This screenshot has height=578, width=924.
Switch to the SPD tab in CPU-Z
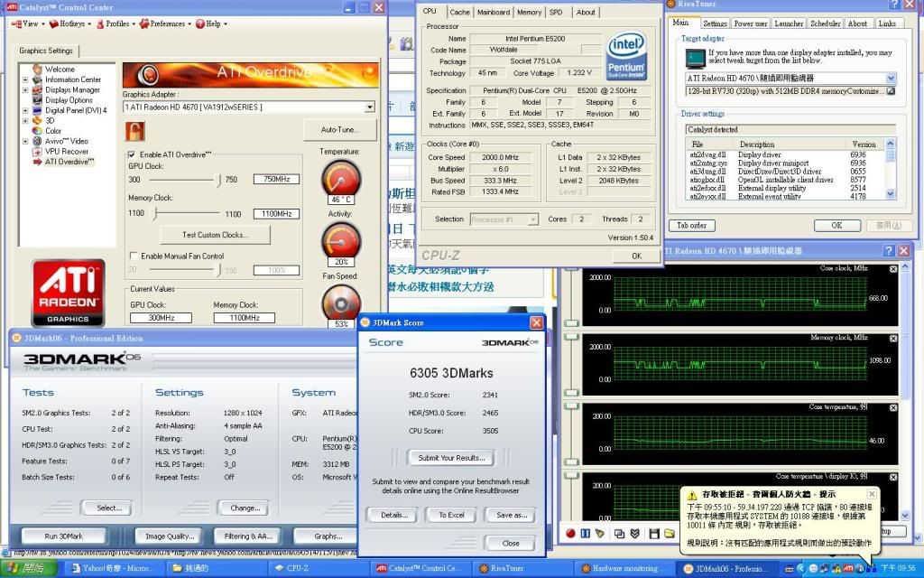pos(556,13)
